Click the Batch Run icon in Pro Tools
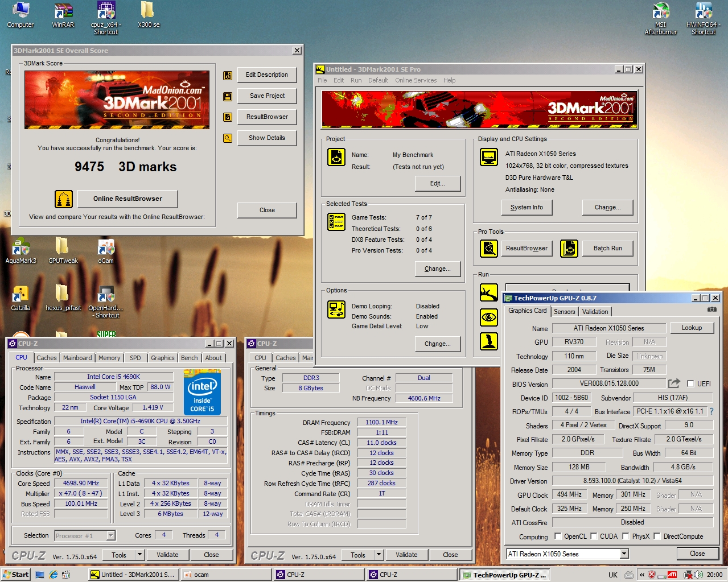728x582 pixels. click(x=569, y=248)
